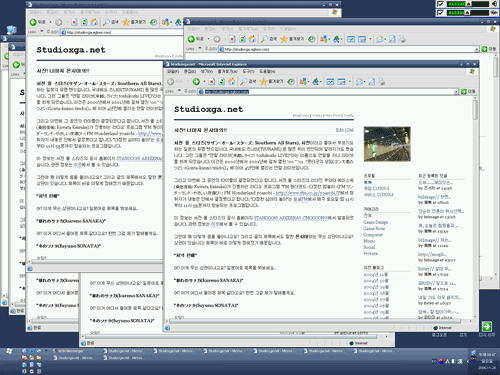The height and width of the screenshot is (375, 500).
Task: Open the Computer category link in sidebar
Action: click(x=373, y=235)
